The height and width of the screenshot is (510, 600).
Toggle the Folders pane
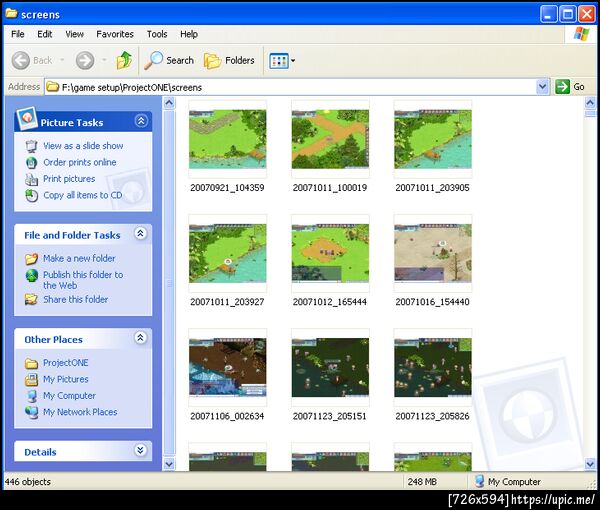click(229, 60)
